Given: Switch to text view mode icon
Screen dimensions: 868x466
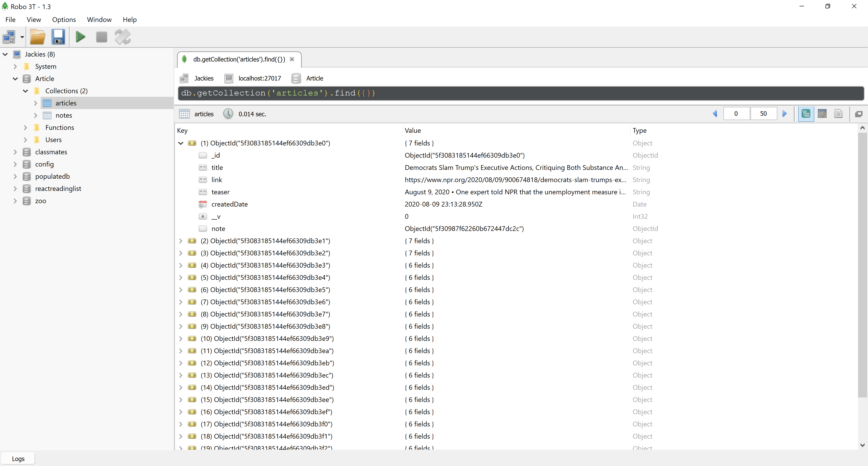Looking at the screenshot, I should [838, 114].
